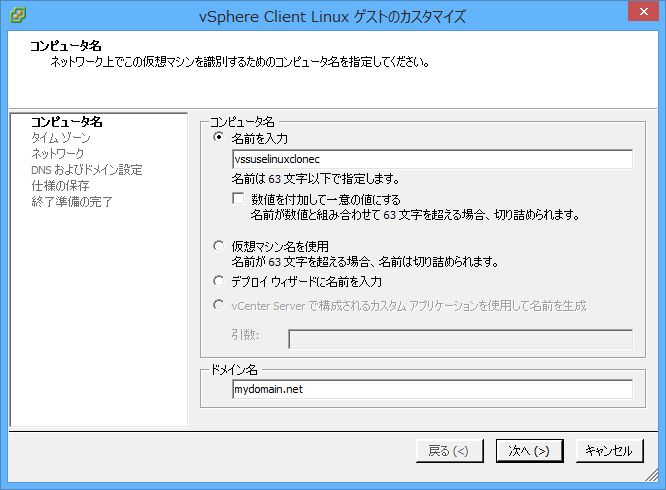Select the 終了準備の完了 step in the sidebar
Screen dimensions: 666x490
coord(72,201)
